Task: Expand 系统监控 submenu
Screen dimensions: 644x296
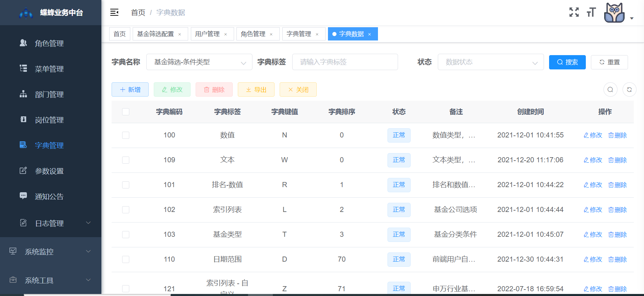Action: 51,252
